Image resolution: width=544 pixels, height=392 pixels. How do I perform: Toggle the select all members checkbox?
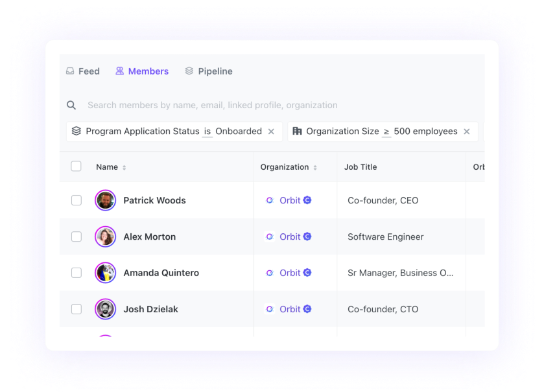tap(77, 167)
